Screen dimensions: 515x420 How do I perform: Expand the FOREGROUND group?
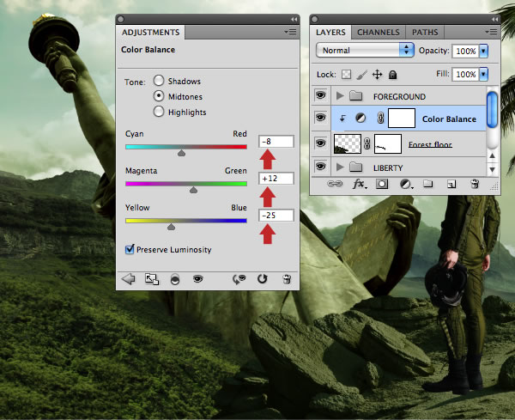coord(340,96)
